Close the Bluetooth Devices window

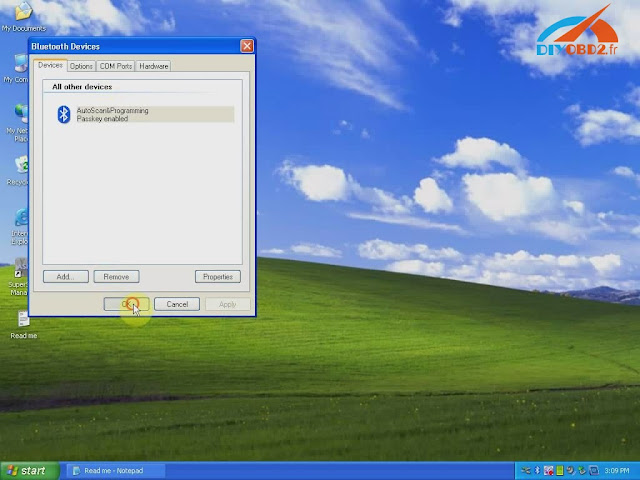[x=247, y=46]
